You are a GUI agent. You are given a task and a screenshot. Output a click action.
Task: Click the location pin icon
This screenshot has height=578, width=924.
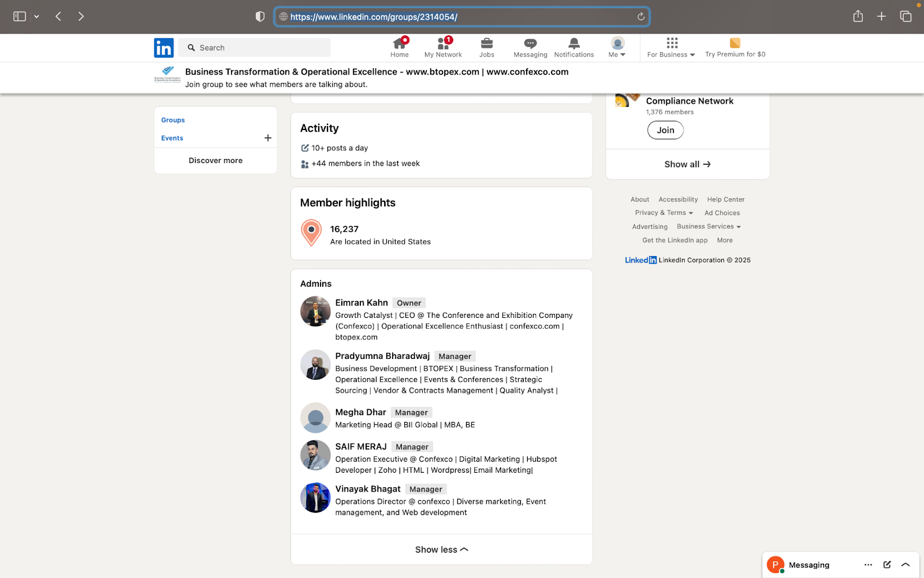click(x=311, y=233)
